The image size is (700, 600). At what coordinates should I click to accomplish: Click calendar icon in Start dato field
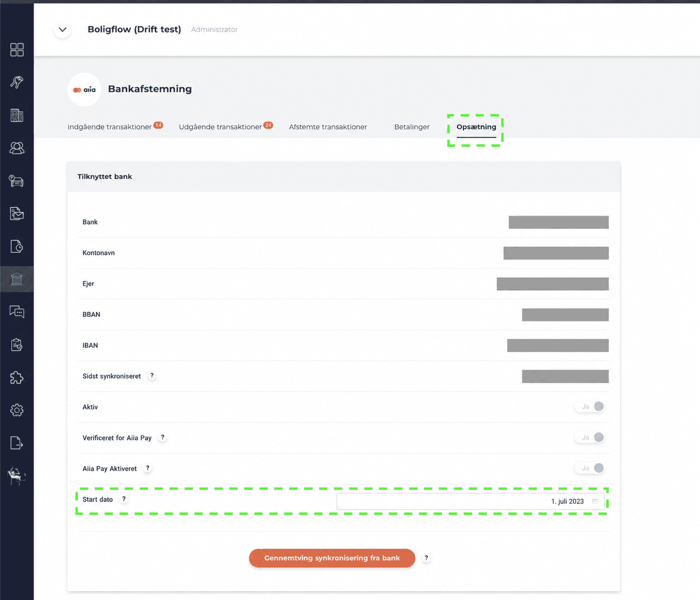point(595,501)
